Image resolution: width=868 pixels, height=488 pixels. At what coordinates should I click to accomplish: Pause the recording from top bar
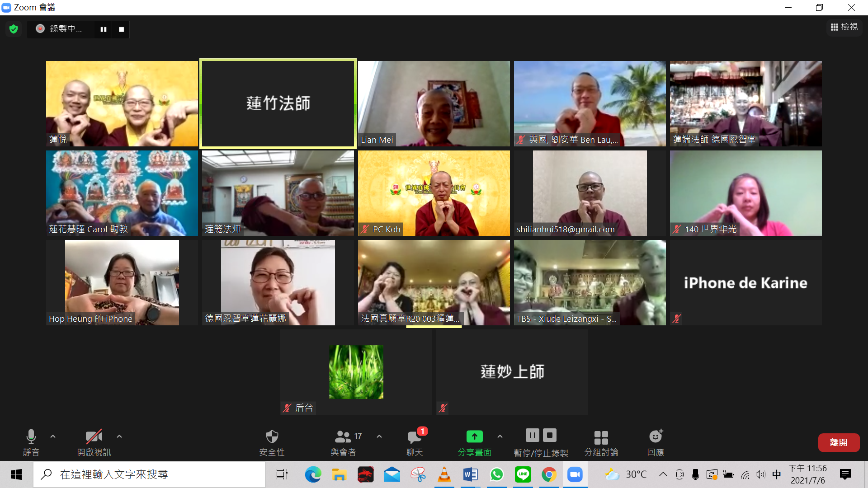(x=104, y=29)
